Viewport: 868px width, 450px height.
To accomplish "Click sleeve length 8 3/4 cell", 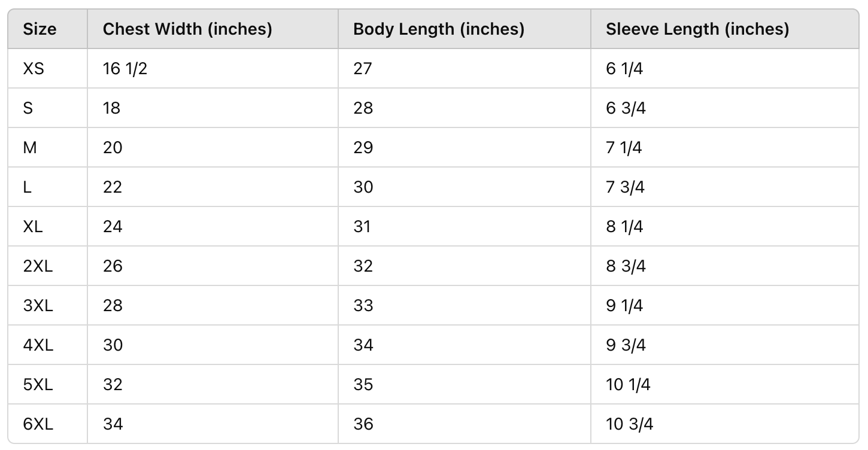I will [626, 266].
